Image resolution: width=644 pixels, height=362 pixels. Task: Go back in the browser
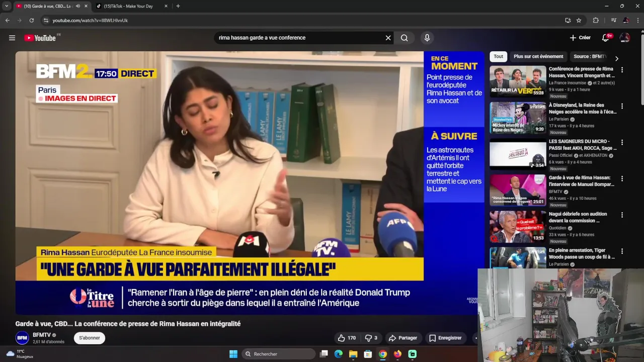point(7,20)
